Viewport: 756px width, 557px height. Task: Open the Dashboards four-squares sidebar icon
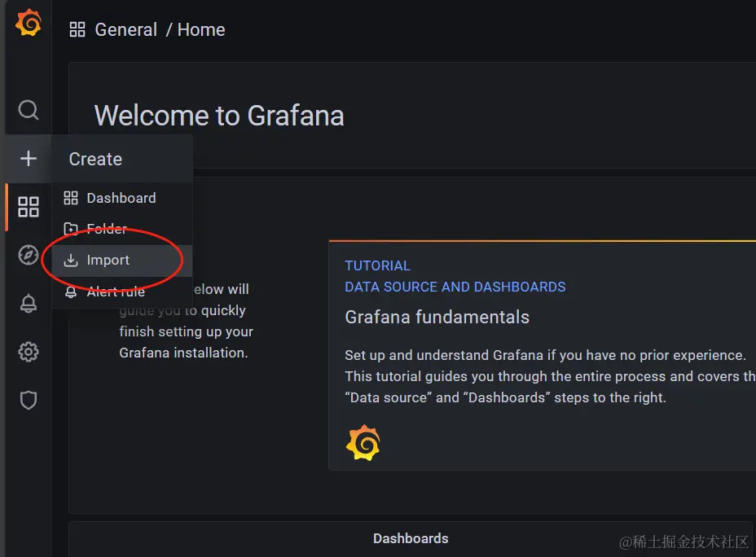(x=29, y=207)
